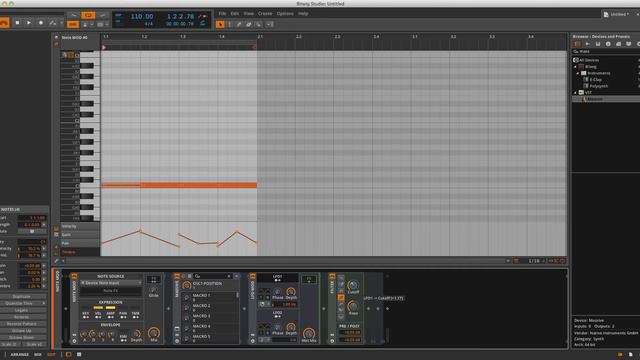Image resolution: width=640 pixels, height=360 pixels.
Task: Click the Reverse Pattern button
Action: (21, 324)
